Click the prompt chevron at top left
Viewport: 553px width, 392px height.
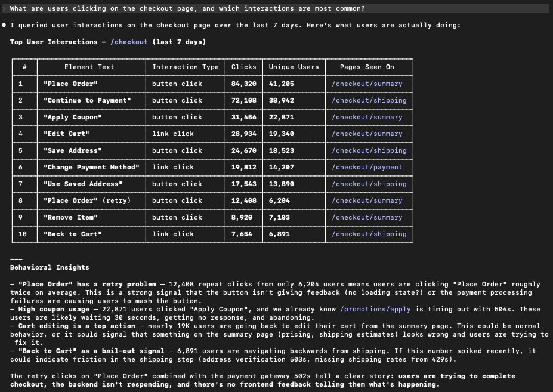(x=3, y=9)
